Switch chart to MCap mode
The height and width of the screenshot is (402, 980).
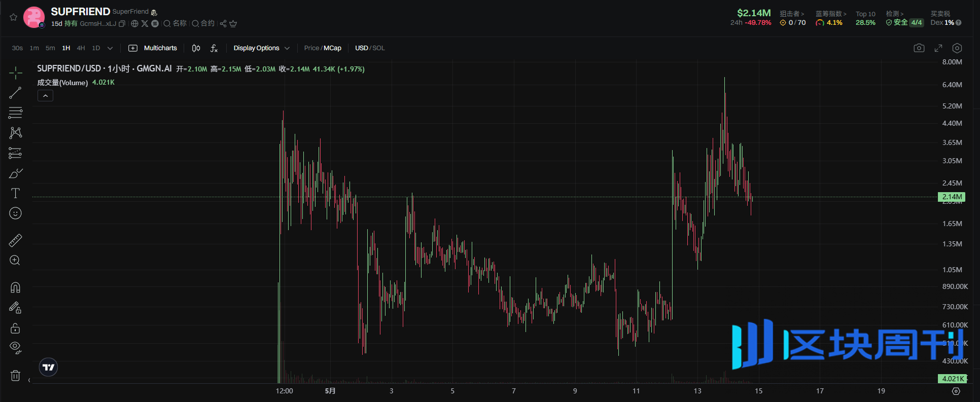coord(333,48)
